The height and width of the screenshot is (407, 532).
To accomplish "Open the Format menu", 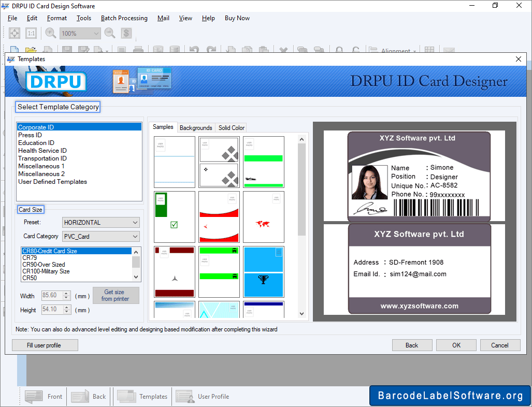I will point(56,18).
